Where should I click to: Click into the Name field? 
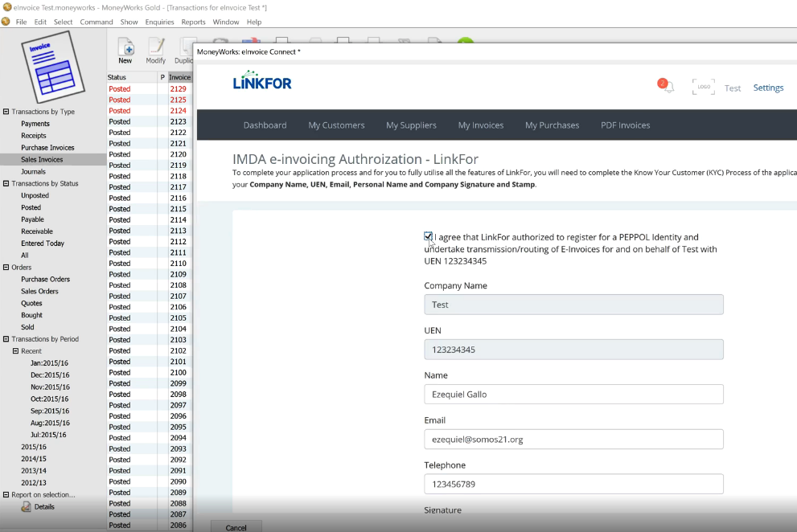tap(573, 395)
